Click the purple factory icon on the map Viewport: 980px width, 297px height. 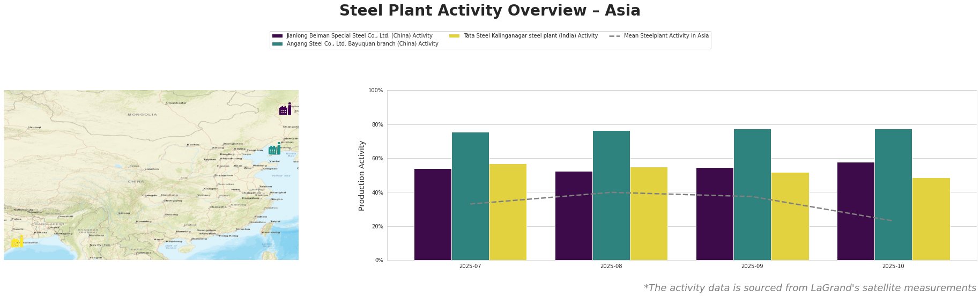tap(285, 109)
